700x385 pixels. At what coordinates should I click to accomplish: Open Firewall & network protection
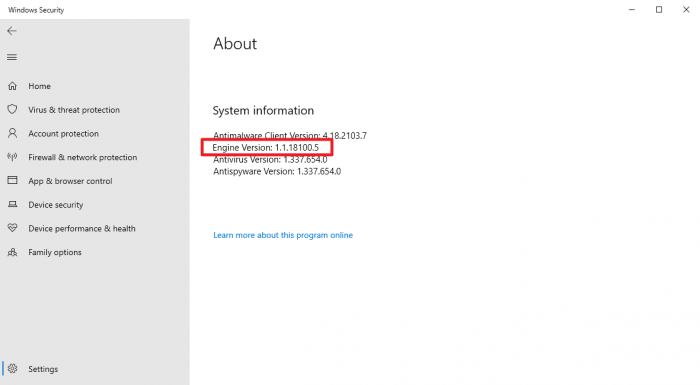tap(83, 157)
